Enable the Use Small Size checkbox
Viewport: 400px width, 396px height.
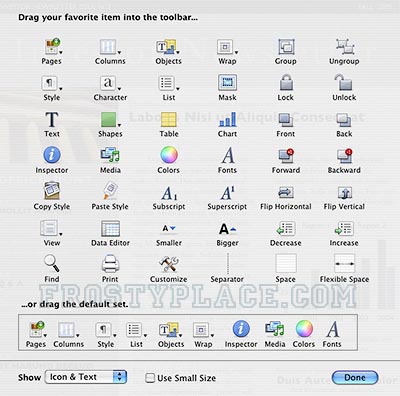pyautogui.click(x=150, y=378)
